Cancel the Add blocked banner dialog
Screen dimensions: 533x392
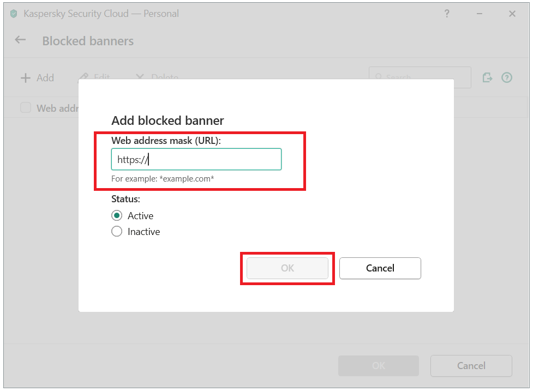point(380,268)
